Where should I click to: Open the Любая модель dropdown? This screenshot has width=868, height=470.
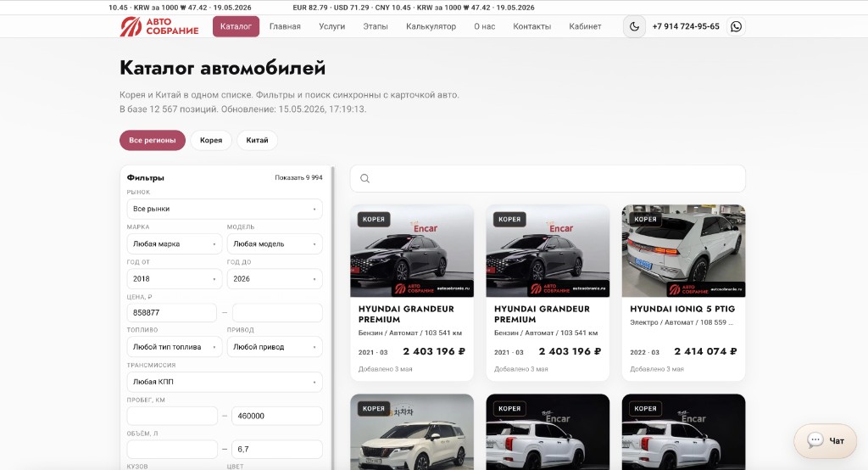(275, 243)
